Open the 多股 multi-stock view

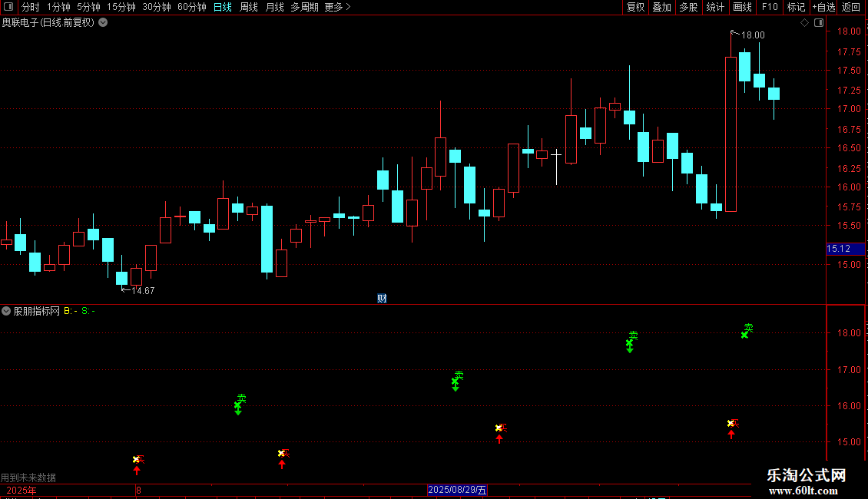(688, 7)
